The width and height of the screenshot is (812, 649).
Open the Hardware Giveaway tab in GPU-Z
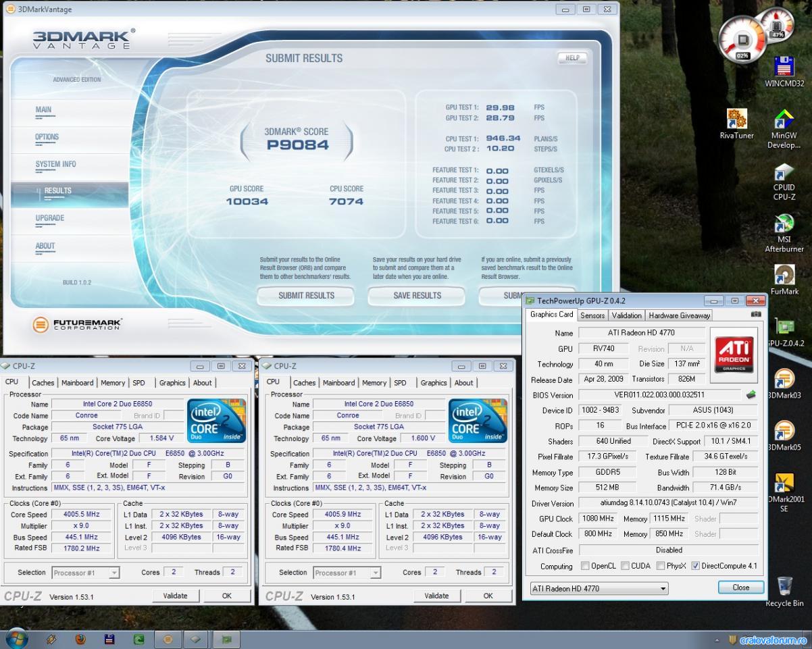click(679, 315)
